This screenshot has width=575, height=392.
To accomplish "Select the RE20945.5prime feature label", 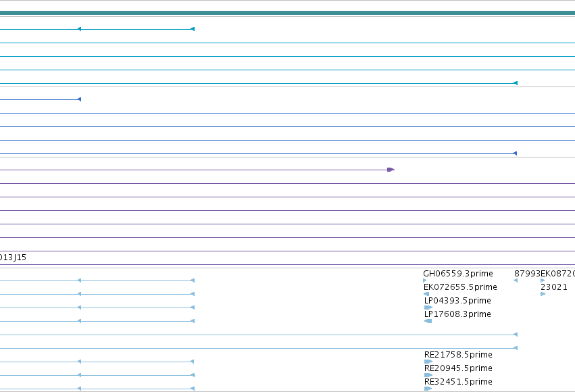I will click(x=458, y=368).
